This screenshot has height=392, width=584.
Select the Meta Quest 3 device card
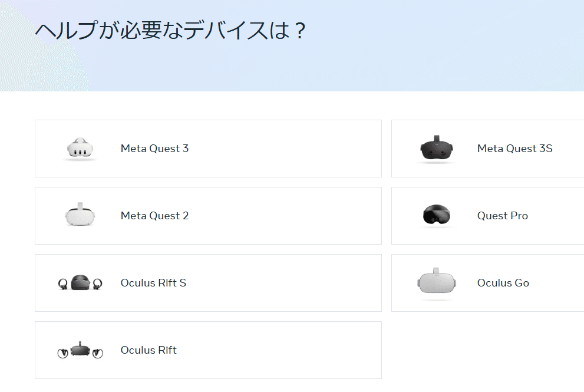(x=208, y=149)
